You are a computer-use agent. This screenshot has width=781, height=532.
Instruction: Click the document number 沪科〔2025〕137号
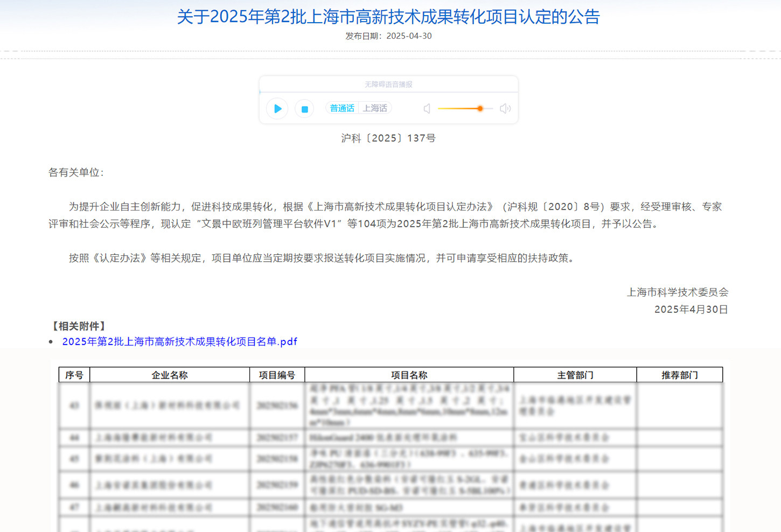(x=388, y=138)
